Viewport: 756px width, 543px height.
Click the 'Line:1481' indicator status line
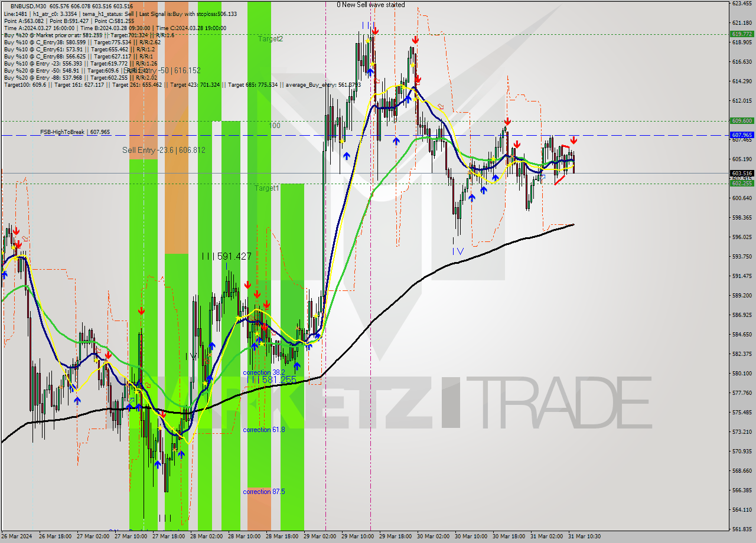120,14
